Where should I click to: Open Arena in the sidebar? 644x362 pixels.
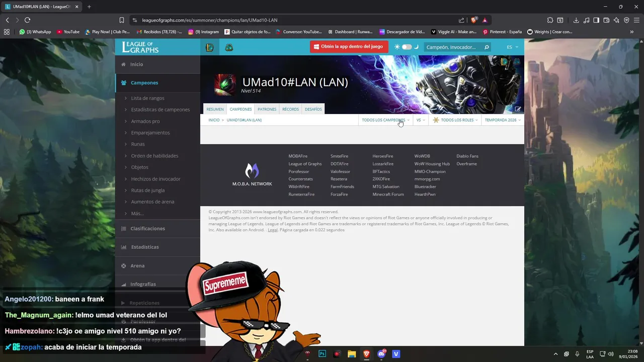(157, 265)
